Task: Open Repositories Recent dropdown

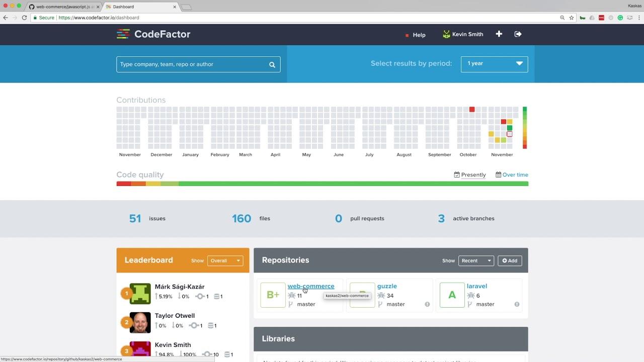Action: [x=476, y=260]
